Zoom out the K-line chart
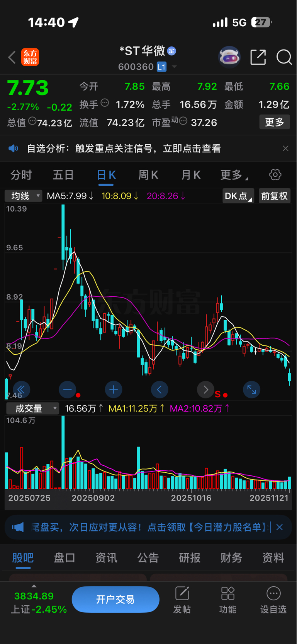 pos(67,389)
